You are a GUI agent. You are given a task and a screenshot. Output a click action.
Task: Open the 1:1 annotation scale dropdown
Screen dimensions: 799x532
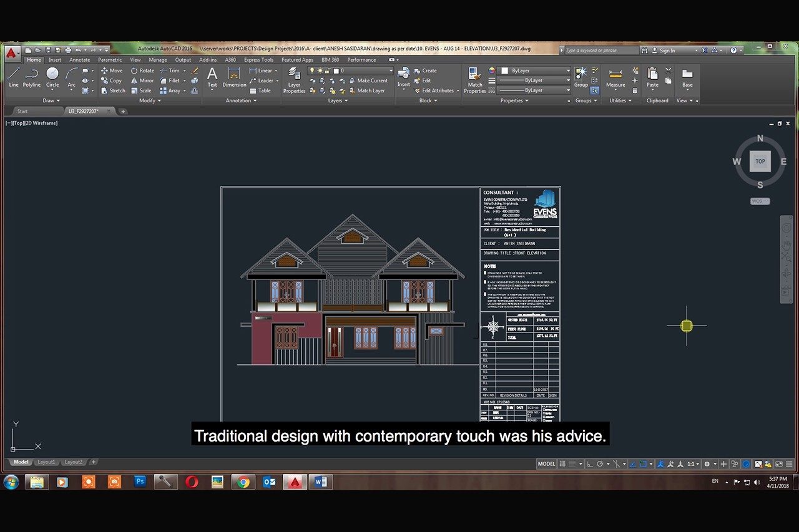click(693, 464)
